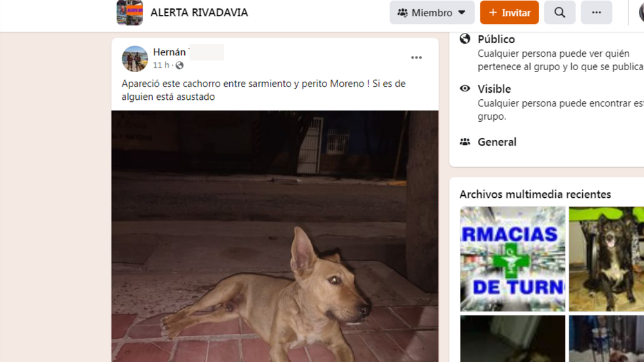Screen dimensions: 644x362
Task: Open the ALERTA RIVADAVIA group title
Action: pos(199,13)
